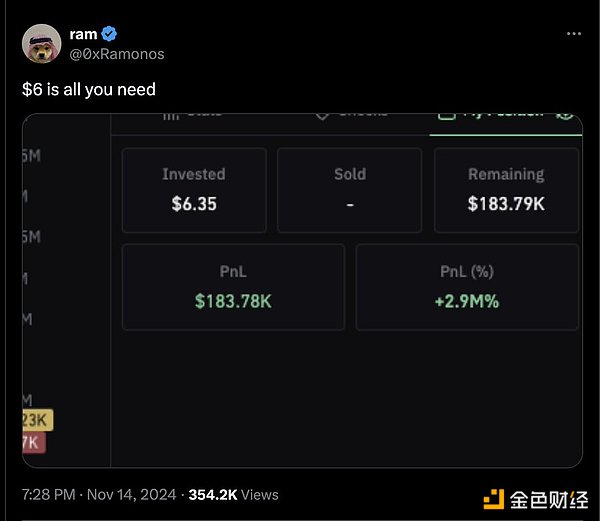Click the Nov 14, 2024 date
Viewport: 600px width, 521px height.
tap(132, 495)
